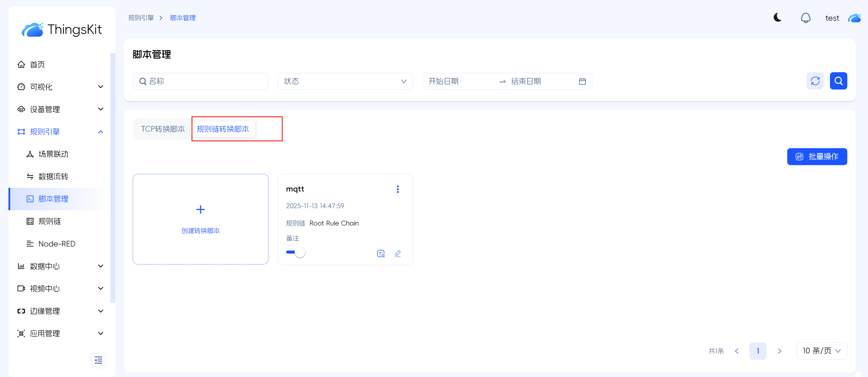Expand the 设备管理 sidebar menu
This screenshot has width=868, height=377.
60,109
